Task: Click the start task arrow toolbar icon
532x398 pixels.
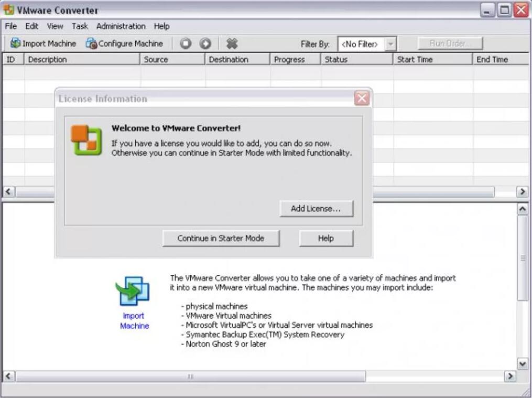Action: (x=205, y=44)
